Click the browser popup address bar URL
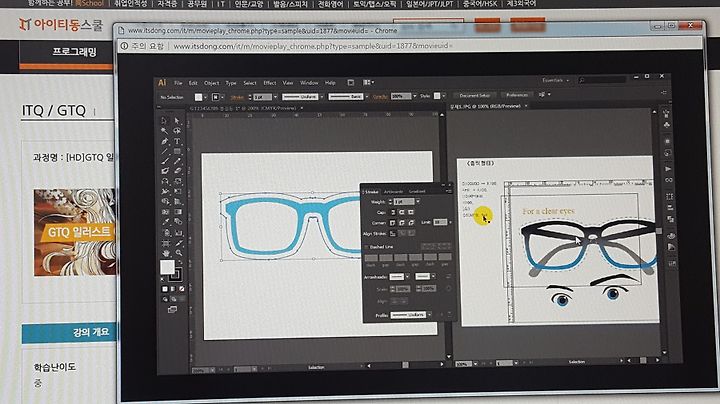720x404 pixels. click(313, 46)
